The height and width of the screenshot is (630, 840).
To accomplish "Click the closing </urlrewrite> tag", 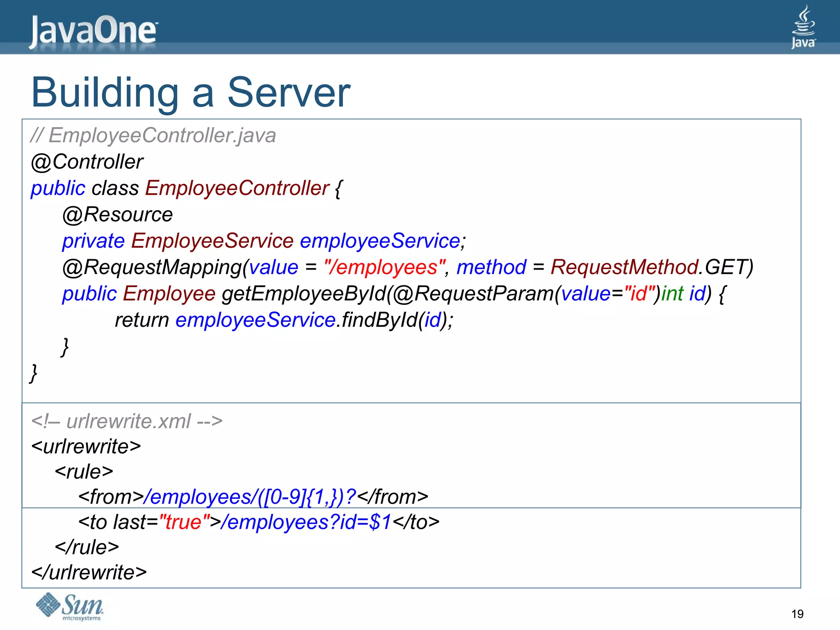I will coord(89,572).
